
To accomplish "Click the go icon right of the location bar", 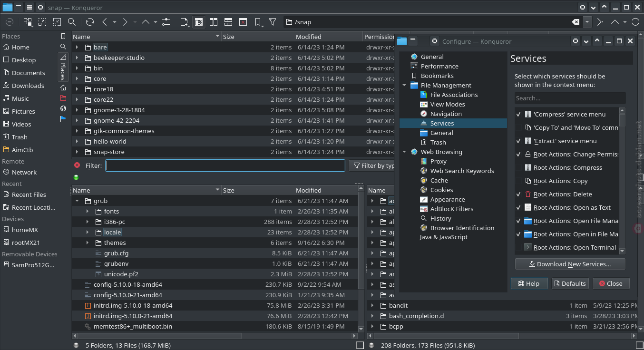I will (600, 22).
